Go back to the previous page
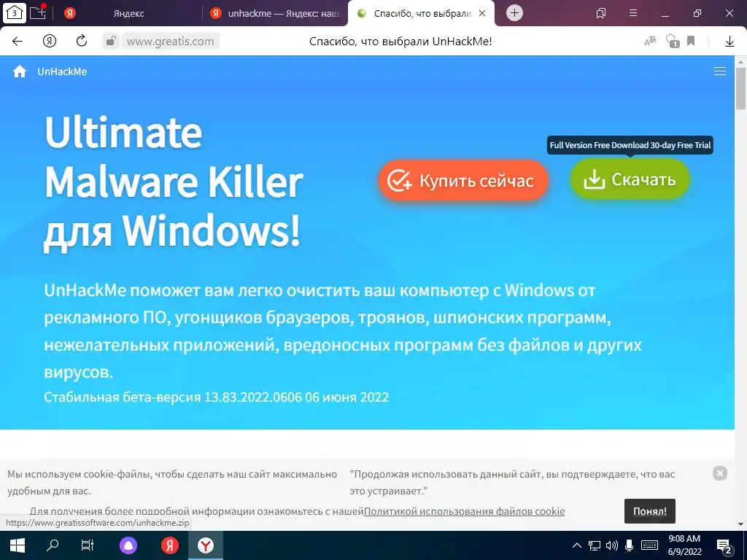Screen dimensions: 747x560 coord(18,41)
